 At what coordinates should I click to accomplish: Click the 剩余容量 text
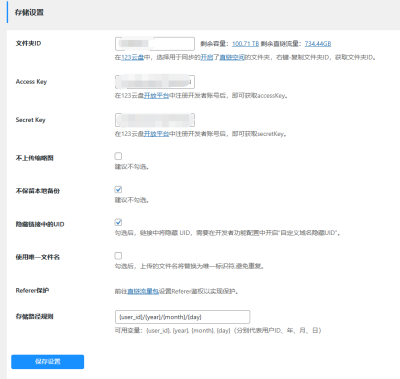[215, 44]
